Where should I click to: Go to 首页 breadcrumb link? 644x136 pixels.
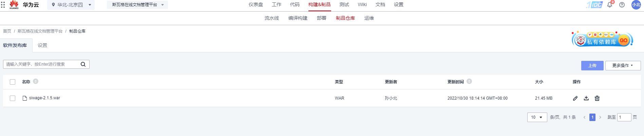click(x=7, y=31)
